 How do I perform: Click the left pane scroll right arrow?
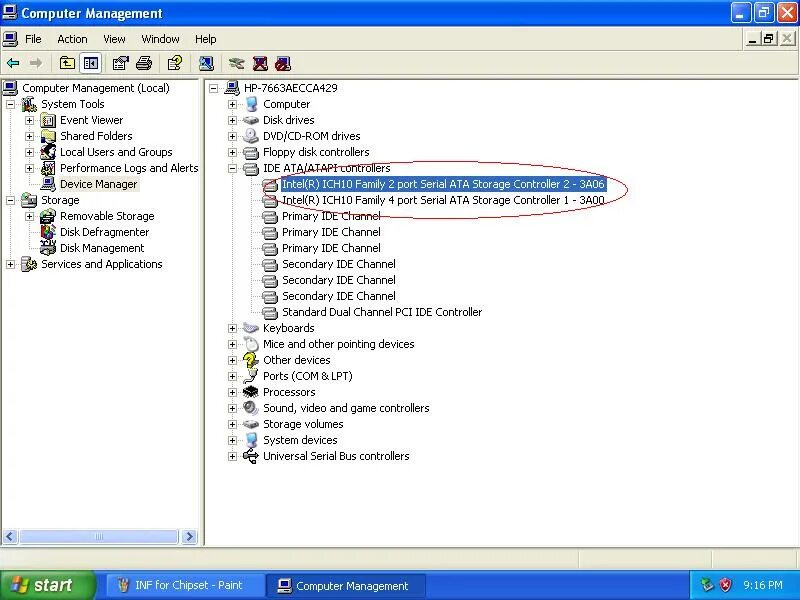(x=189, y=536)
